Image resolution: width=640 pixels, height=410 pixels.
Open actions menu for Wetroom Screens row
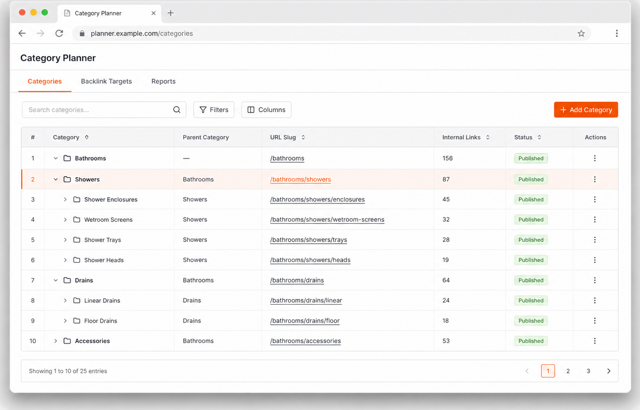(595, 219)
